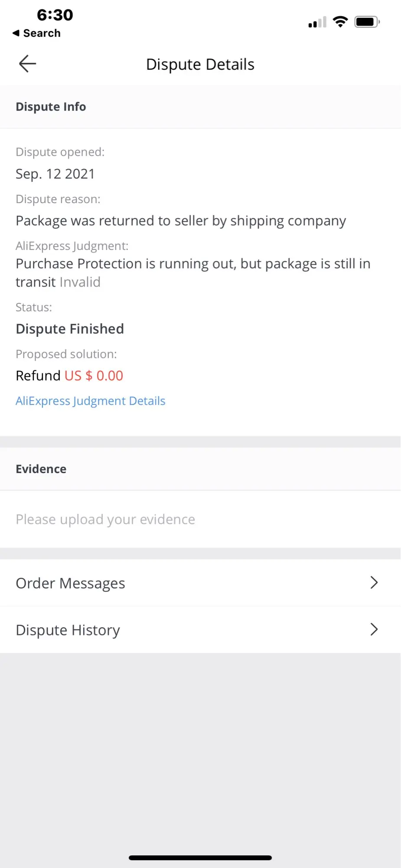Viewport: 401px width, 868px height.
Task: Tap the 6:30 clock in status bar
Action: (x=55, y=15)
